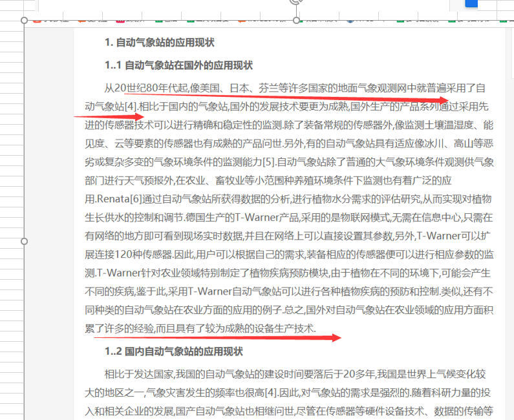514x420 pixels.
Task: Select the heading 1..2 国内自动气象站的应用现状
Action: point(173,352)
